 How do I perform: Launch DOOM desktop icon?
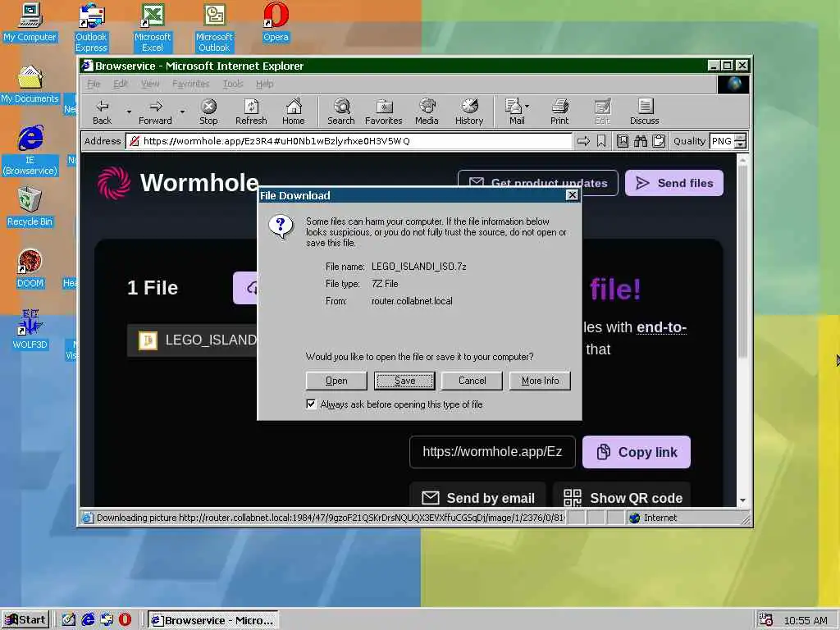click(30, 268)
